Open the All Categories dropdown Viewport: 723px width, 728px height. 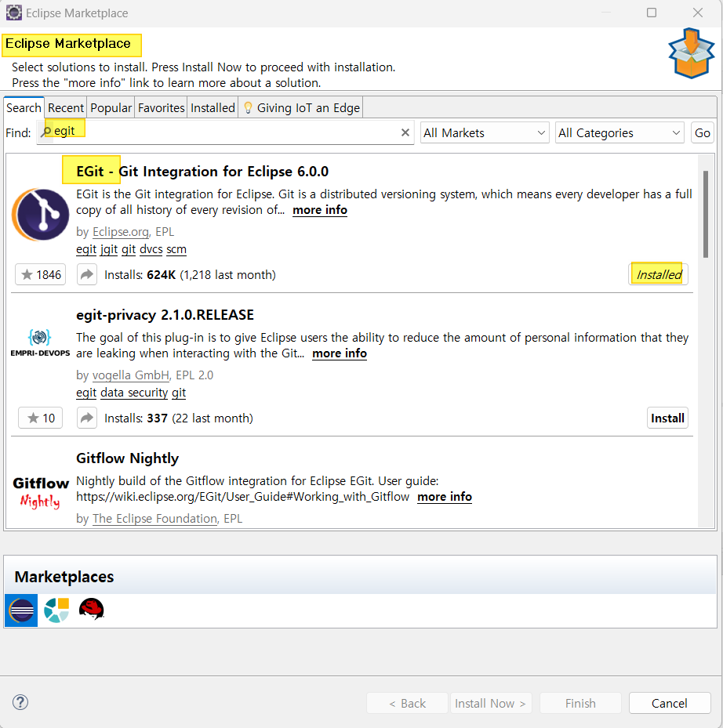point(619,132)
